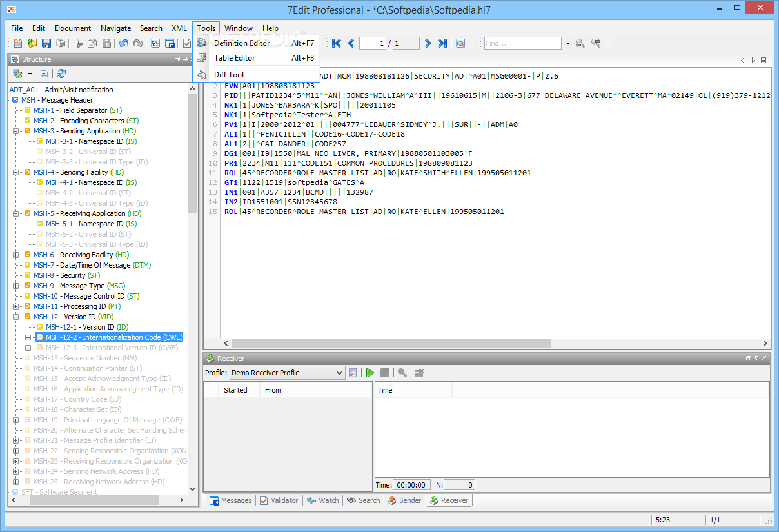Click the Cut scissors icon in toolbar
Screen dimensions: 779x532
click(78, 43)
